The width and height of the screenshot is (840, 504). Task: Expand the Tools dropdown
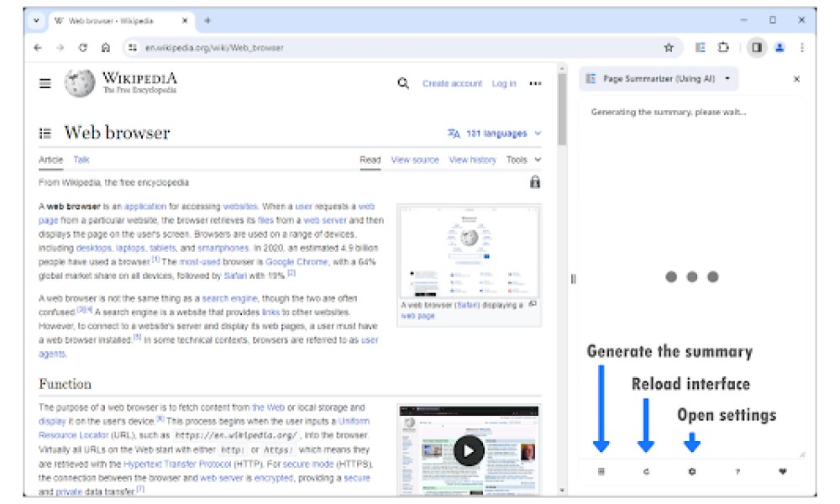point(523,160)
